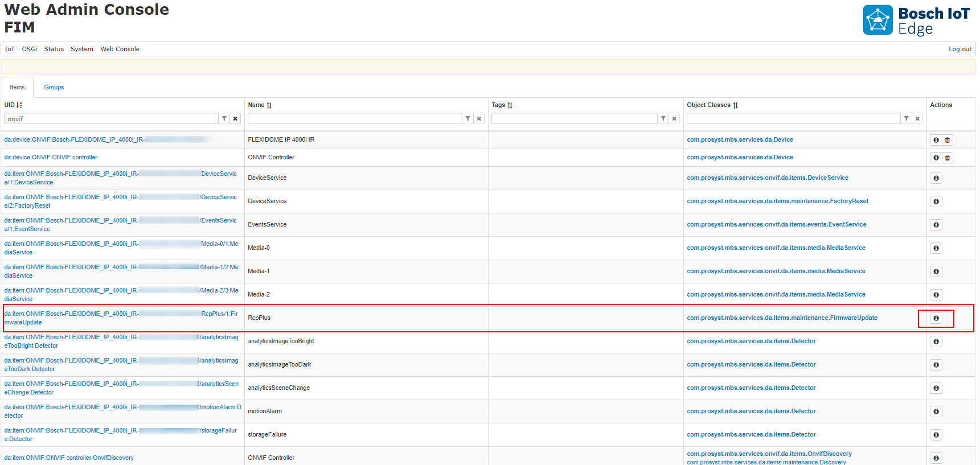The width and height of the screenshot is (980, 465).
Task: Click info icon for RcpPlus FirmwareUpdate row
Action: coord(936,318)
